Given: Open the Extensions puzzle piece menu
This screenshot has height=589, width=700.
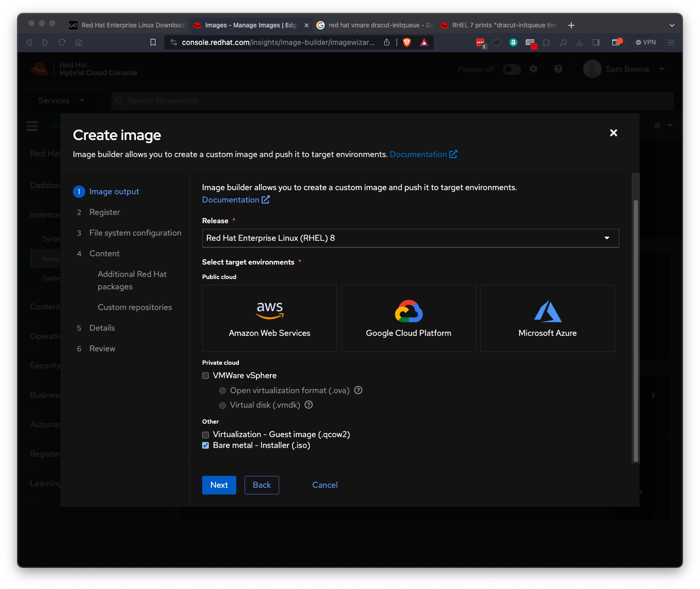Looking at the screenshot, I should tap(546, 42).
